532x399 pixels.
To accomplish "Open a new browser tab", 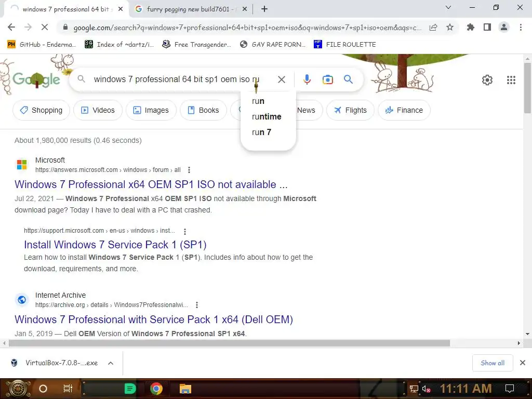I will tap(264, 9).
